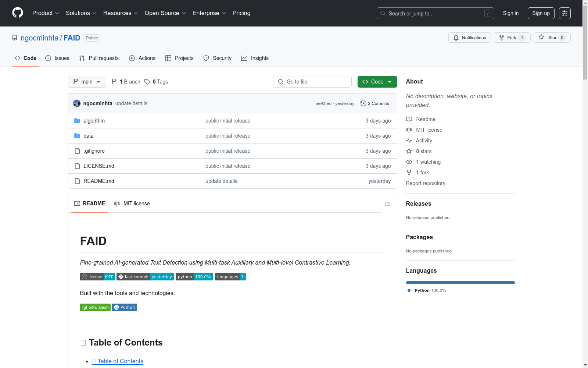Click the data folder icon
This screenshot has height=368, width=588.
[x=77, y=136]
